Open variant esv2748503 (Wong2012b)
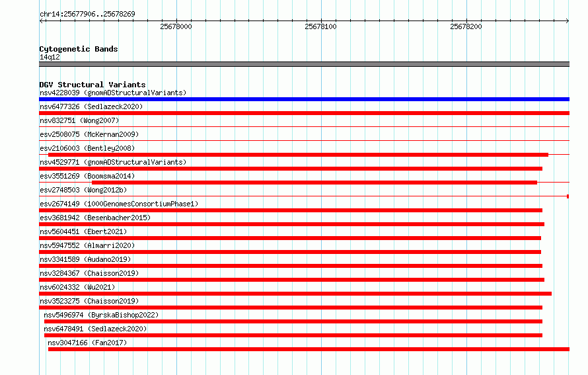Screen dimensions: 588x375 pyautogui.click(x=83, y=190)
